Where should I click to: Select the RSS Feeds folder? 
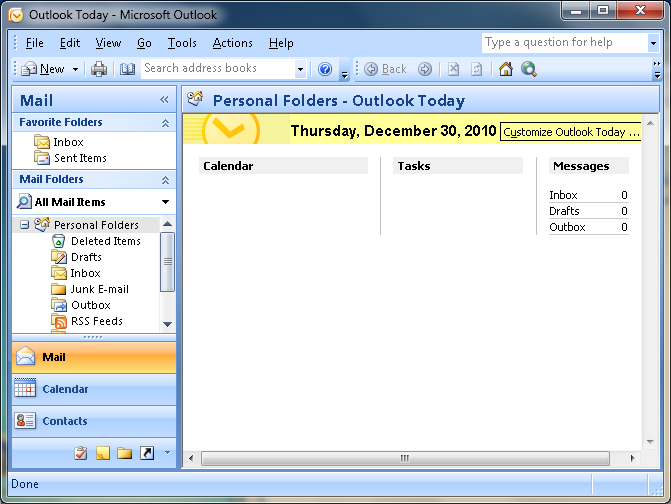coord(97,321)
